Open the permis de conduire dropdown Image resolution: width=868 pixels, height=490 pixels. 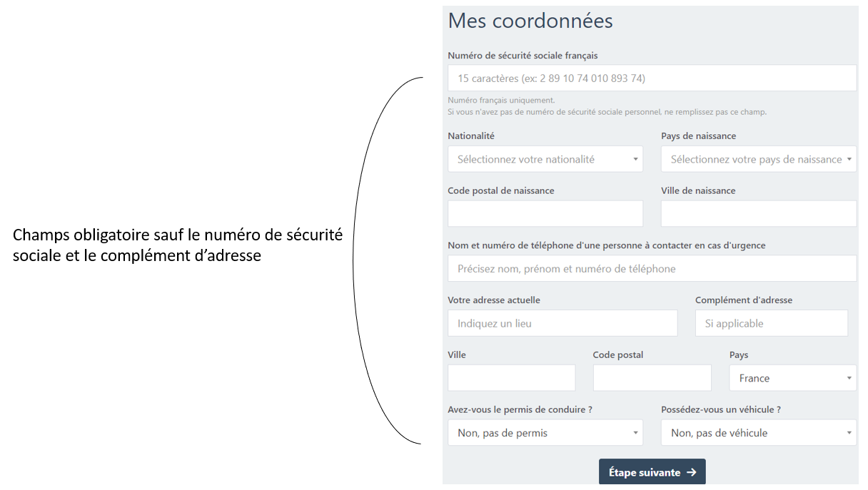(545, 433)
